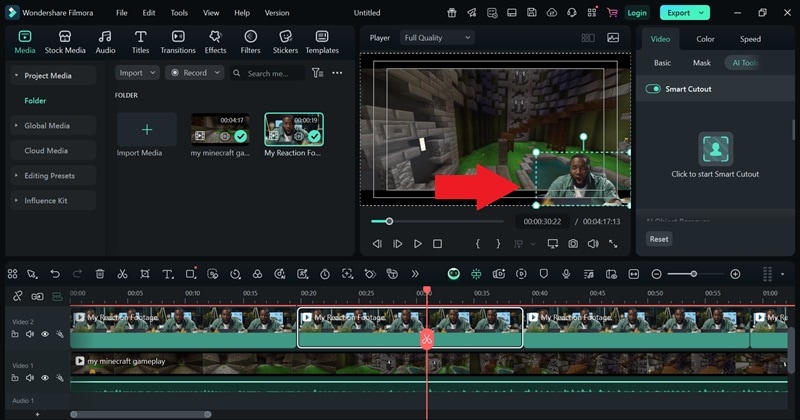Open the Stickers tab

tap(285, 42)
